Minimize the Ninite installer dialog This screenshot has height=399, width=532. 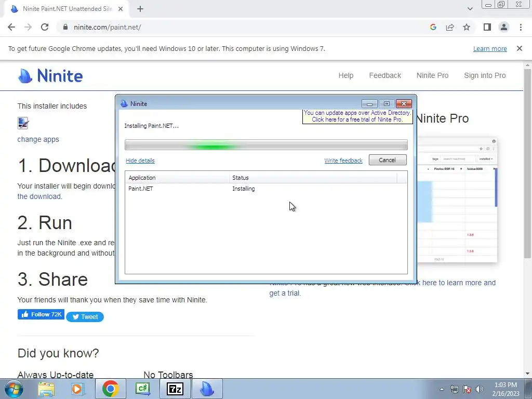click(x=369, y=103)
